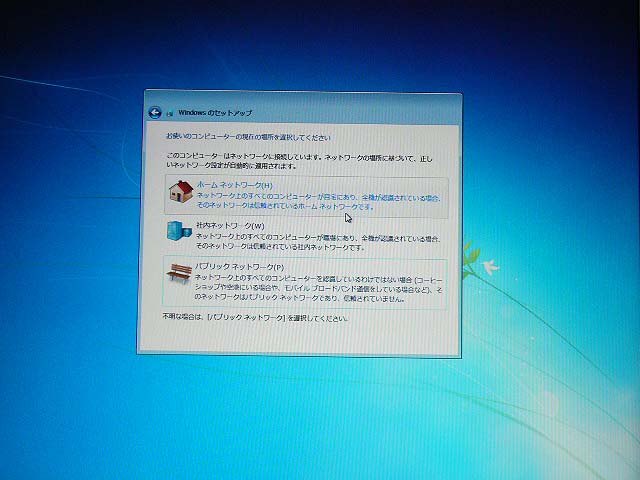Click the heading asking to select location
640x480 pixels.
point(248,136)
